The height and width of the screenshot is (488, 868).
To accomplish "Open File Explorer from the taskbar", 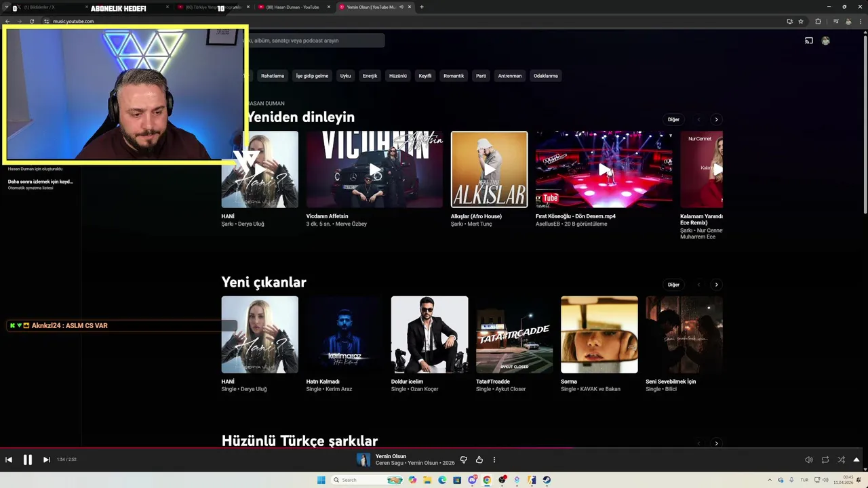I will (x=427, y=480).
